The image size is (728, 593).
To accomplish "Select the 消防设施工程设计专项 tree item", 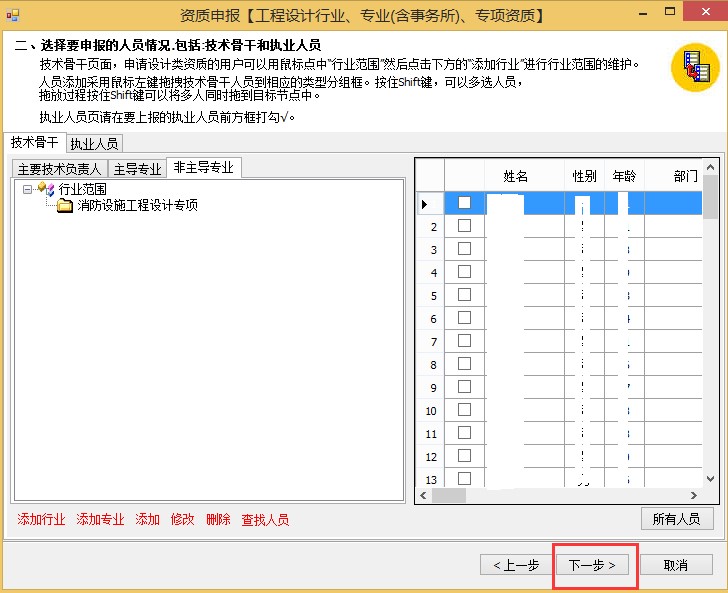I will click(x=137, y=206).
